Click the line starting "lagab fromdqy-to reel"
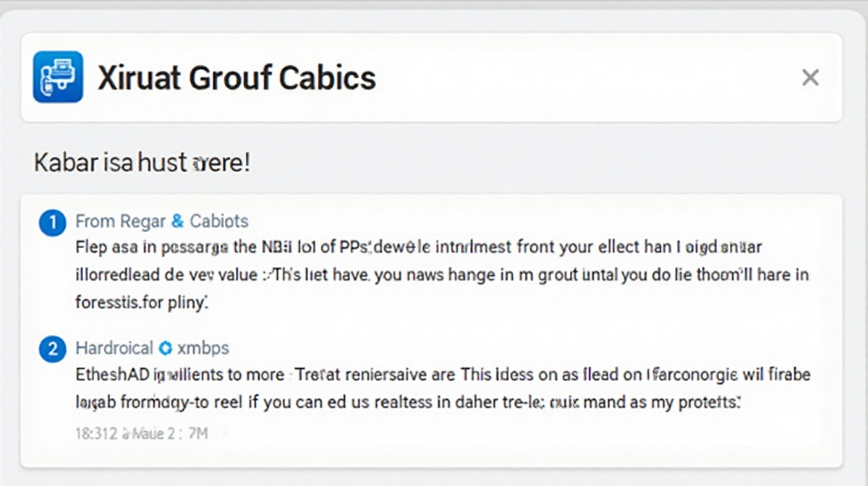 click(408, 402)
